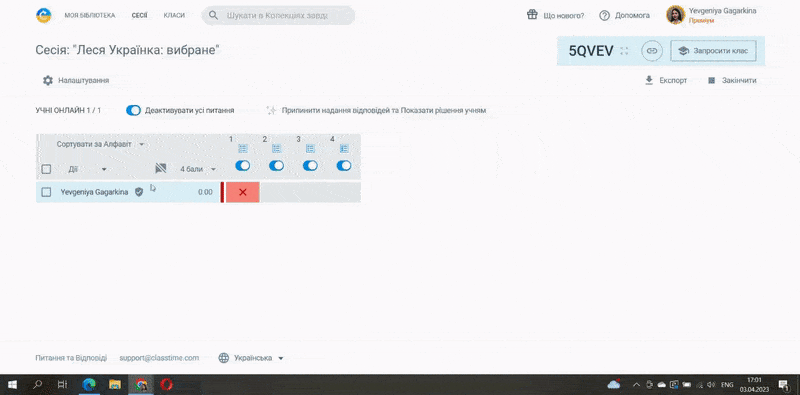Toggle Деактивувати усі питання switch
The image size is (800, 395).
pyautogui.click(x=133, y=110)
